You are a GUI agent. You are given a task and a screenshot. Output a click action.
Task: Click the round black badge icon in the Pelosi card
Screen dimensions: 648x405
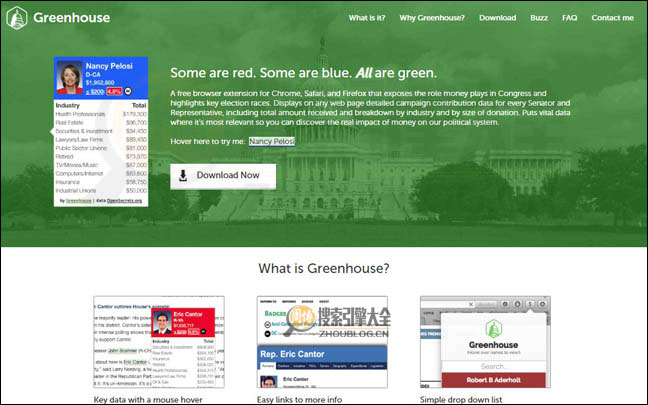tap(128, 91)
